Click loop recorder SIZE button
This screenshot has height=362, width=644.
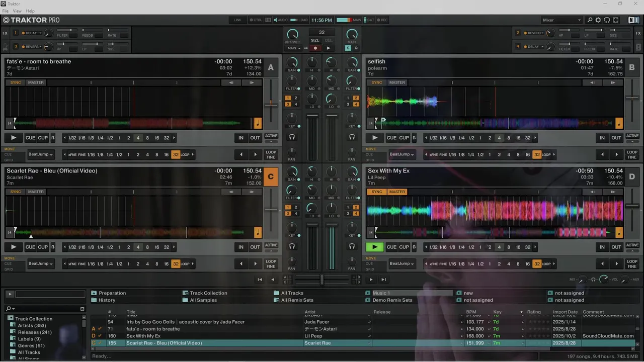(315, 40)
